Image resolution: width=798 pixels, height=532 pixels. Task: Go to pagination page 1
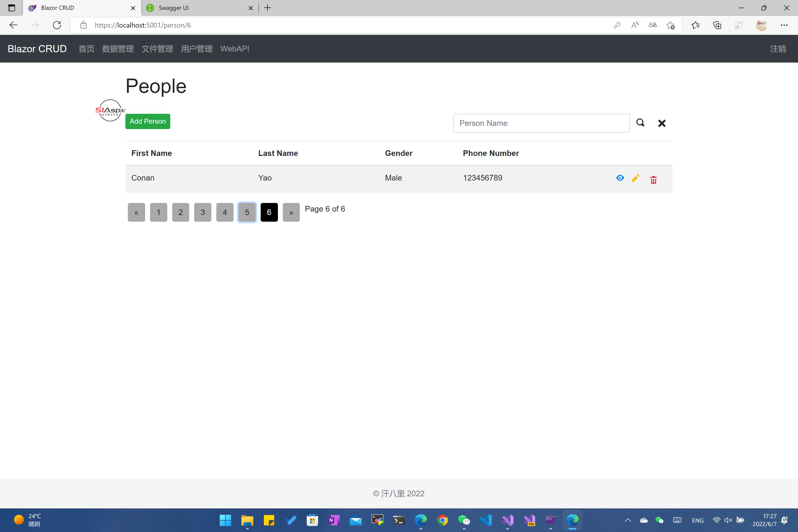(158, 212)
